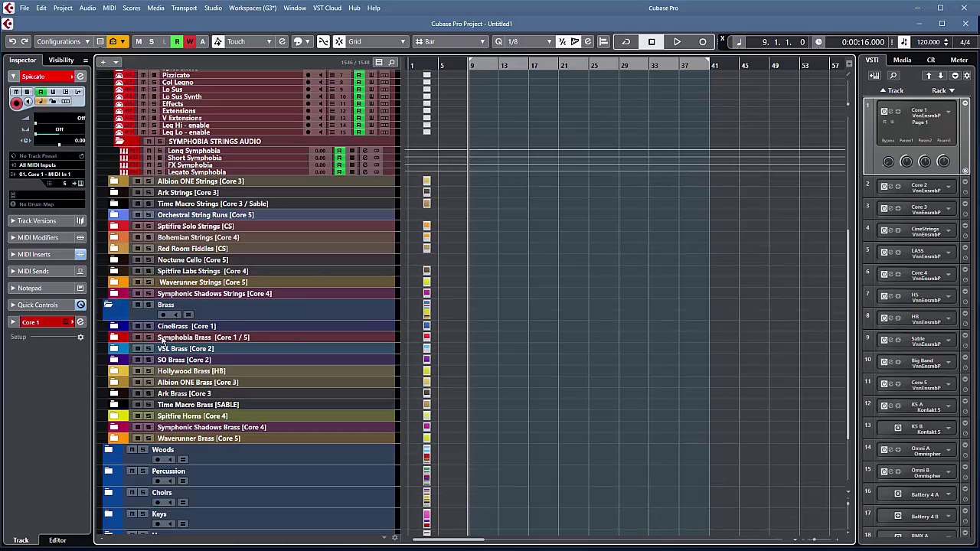Click the transport Stop button
The image size is (980, 551).
tap(652, 41)
